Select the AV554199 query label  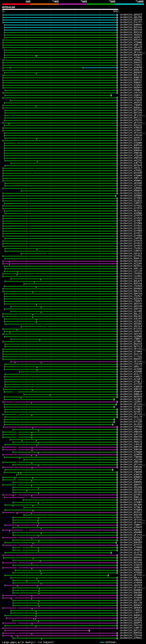8,7
